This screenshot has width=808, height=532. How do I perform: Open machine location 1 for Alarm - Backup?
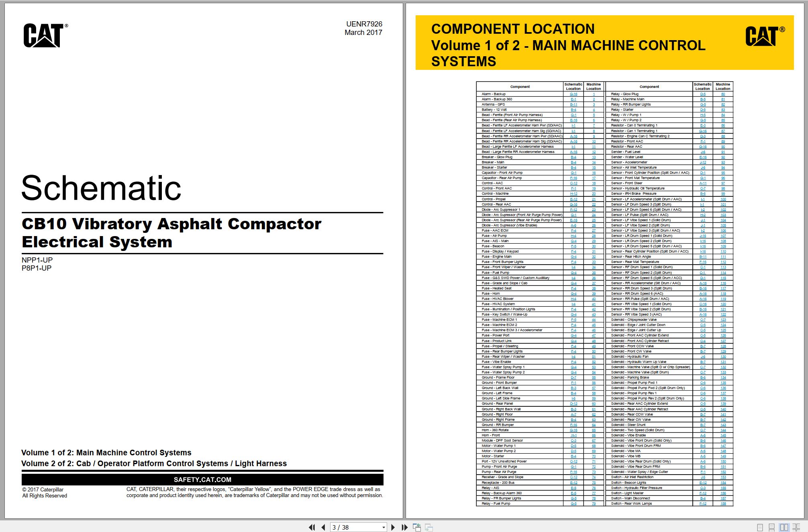594,94
